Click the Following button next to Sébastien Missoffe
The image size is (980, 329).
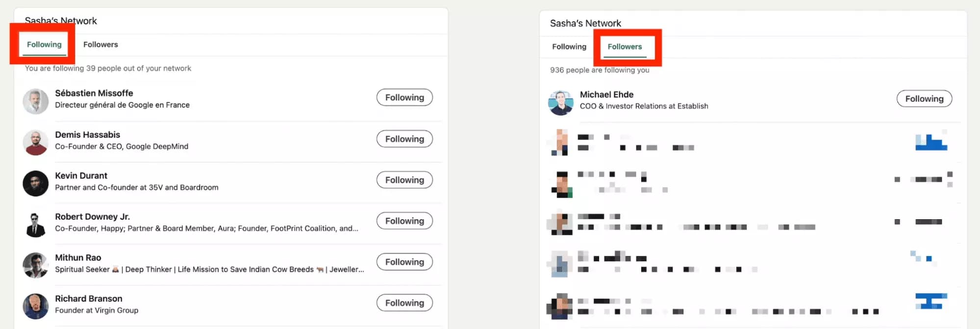coord(404,97)
